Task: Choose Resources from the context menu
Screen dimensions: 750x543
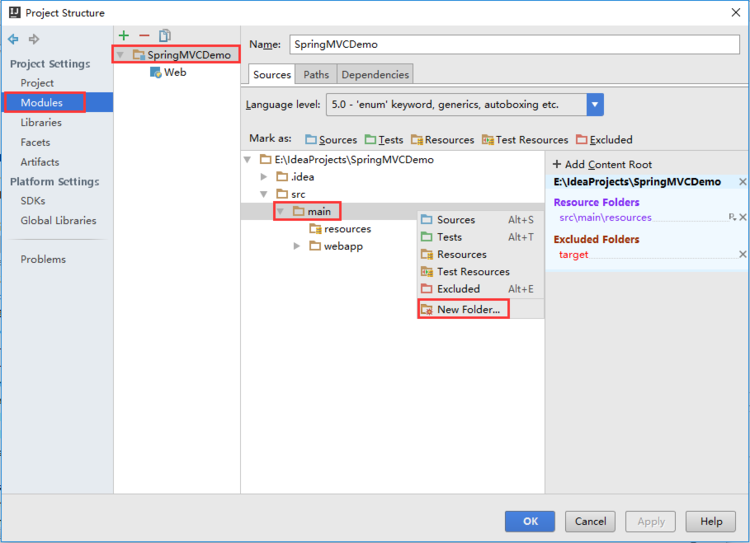Action: [481, 254]
